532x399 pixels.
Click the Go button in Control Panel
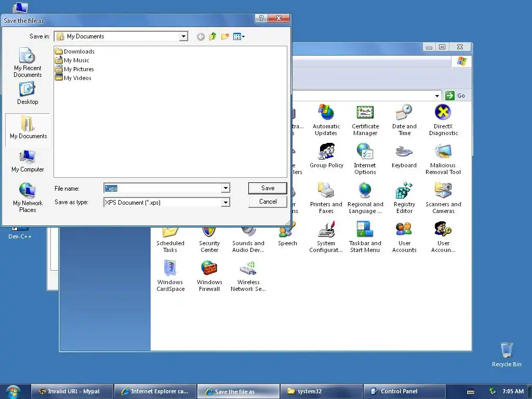[x=456, y=96]
